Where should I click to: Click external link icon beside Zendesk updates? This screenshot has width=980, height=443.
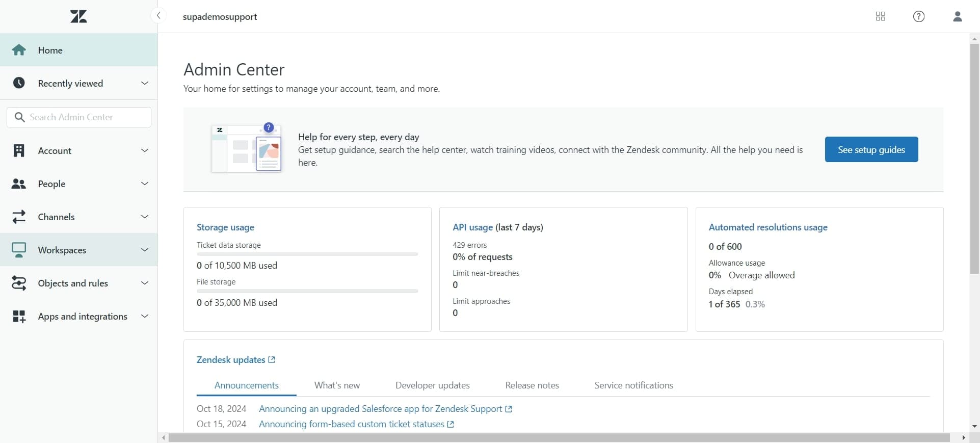272,359
